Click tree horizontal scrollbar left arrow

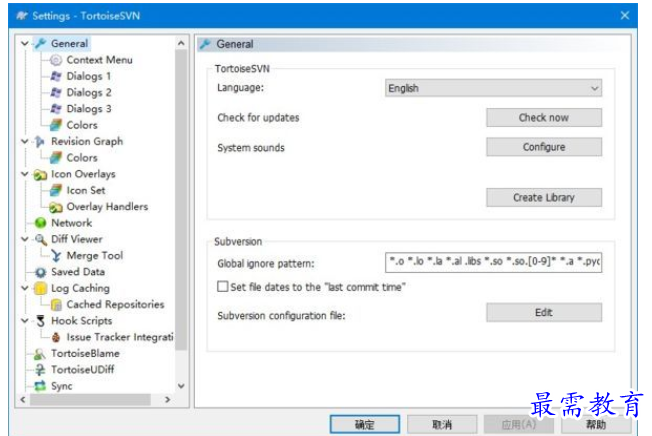[x=23, y=399]
